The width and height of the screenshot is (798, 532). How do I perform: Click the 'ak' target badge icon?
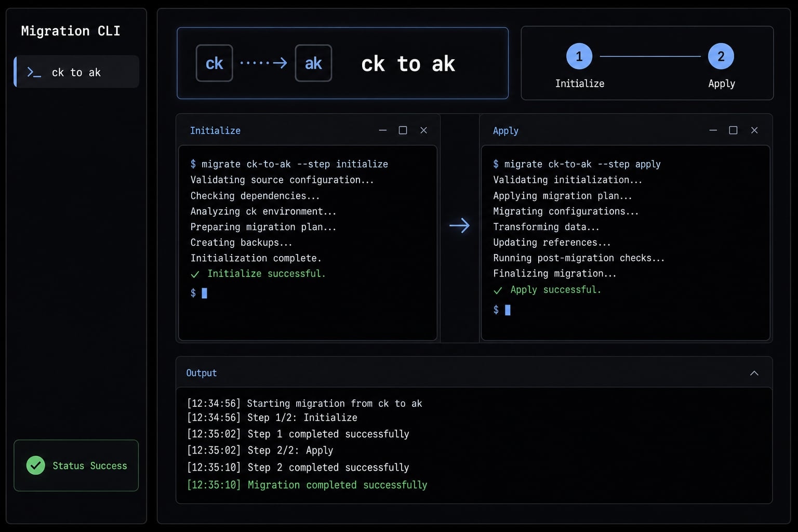tap(313, 63)
